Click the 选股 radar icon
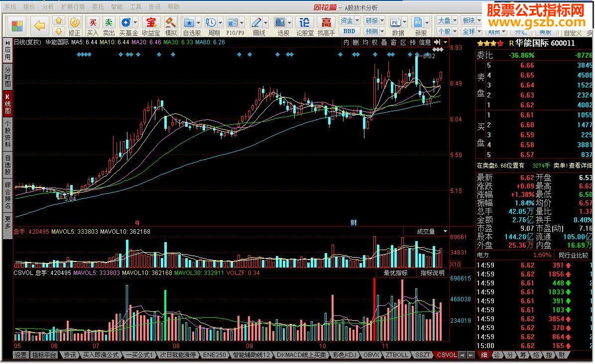The width and height of the screenshot is (595, 364). pos(280,22)
